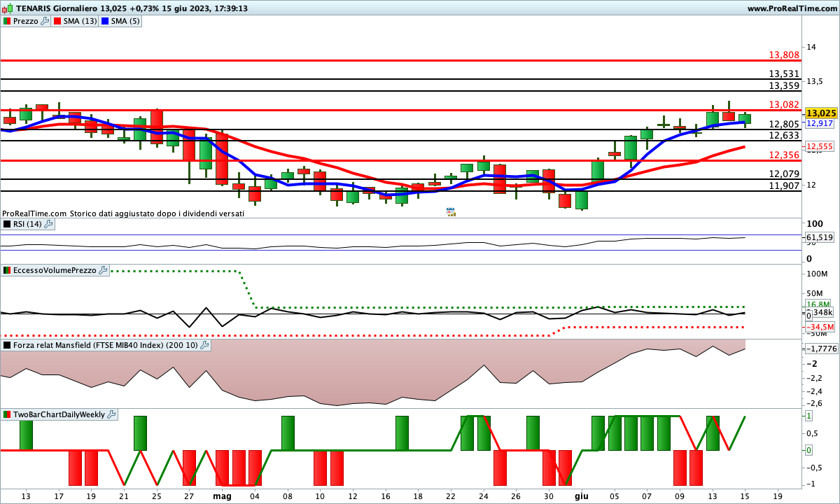Select the RSI (14) panel label
This screenshot has height=504, width=840.
29,224
